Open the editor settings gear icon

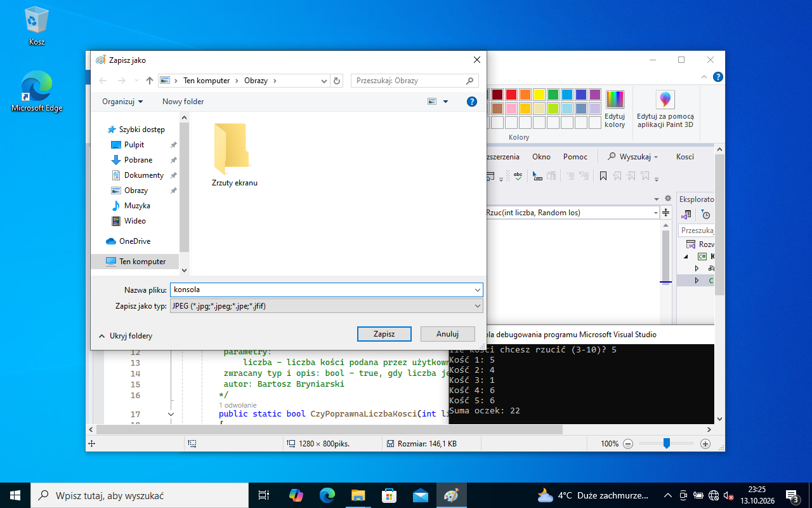coord(667,199)
